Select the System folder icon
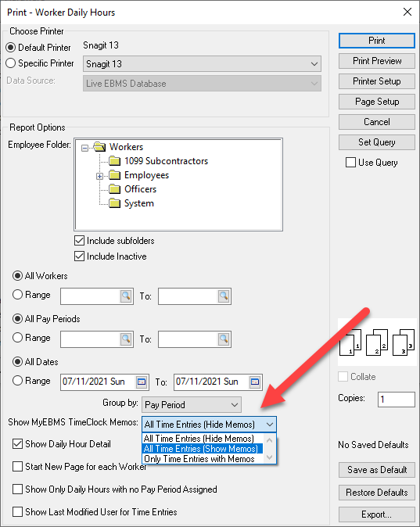Screen dimensions: 420x527 point(115,203)
